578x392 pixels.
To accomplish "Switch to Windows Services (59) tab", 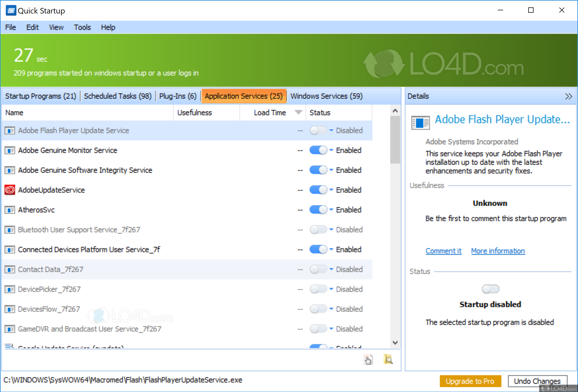I will pyautogui.click(x=327, y=96).
